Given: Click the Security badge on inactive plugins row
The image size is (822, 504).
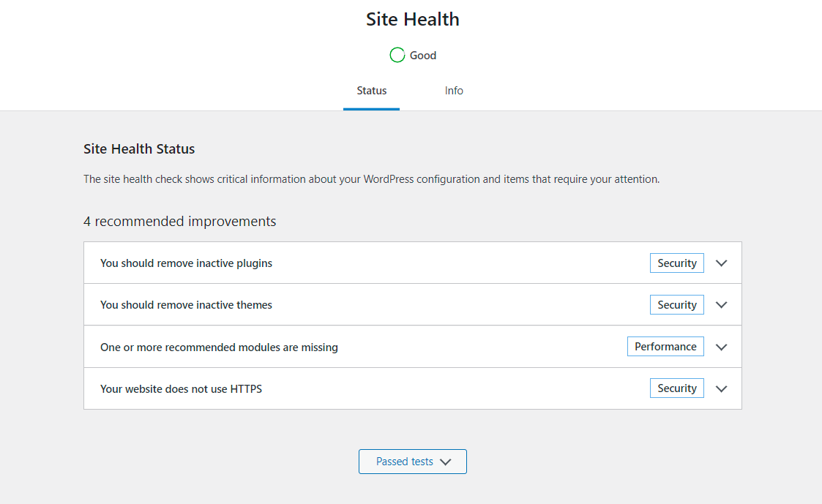Looking at the screenshot, I should [676, 263].
